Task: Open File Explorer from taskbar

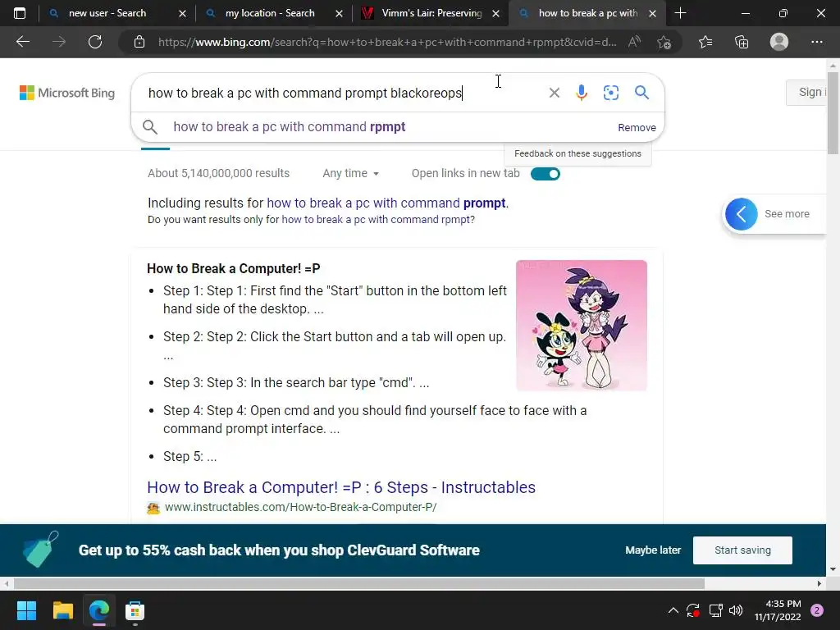Action: (62, 610)
